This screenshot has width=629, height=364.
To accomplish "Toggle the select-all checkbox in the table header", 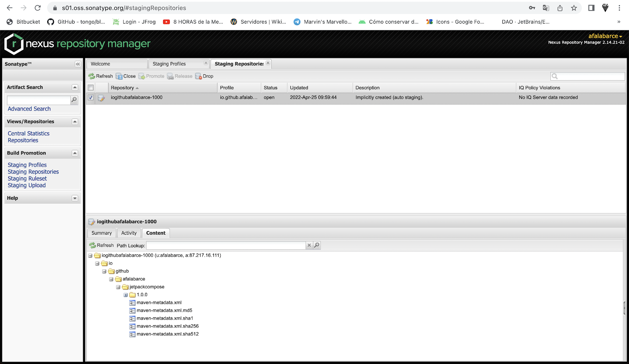I will coord(91,88).
